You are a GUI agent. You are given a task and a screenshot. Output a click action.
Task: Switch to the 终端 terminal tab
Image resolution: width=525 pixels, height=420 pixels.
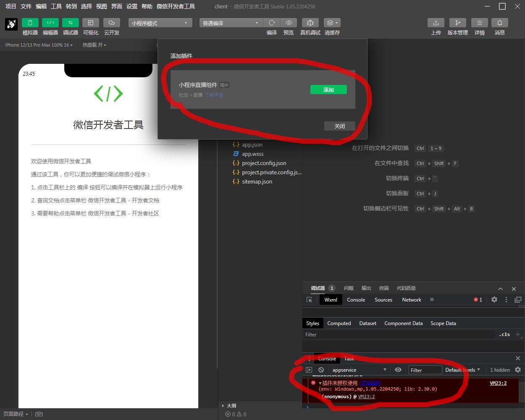[384, 288]
